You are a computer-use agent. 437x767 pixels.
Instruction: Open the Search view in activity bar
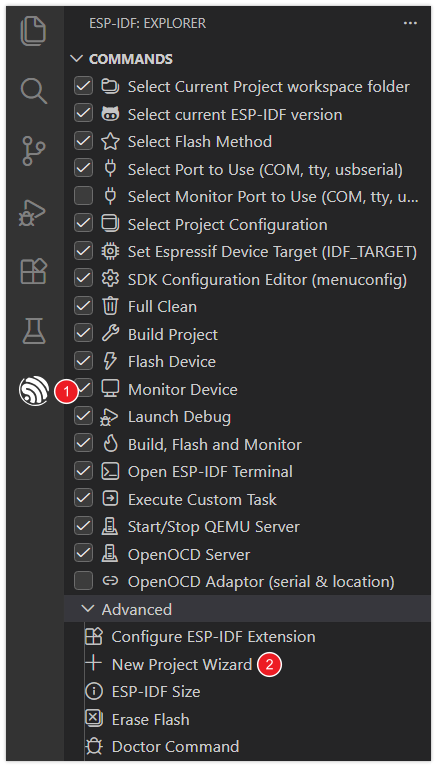point(34,91)
